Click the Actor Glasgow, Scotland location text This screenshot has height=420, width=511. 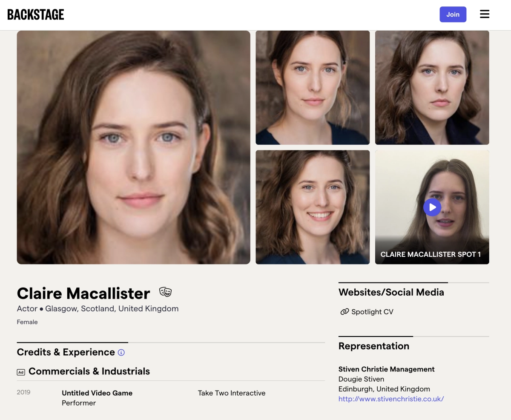98,309
